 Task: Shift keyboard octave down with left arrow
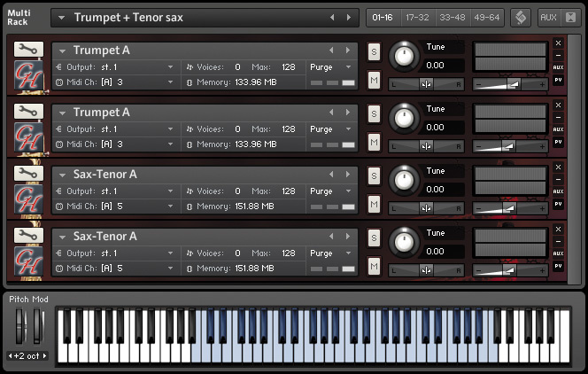click(10, 355)
